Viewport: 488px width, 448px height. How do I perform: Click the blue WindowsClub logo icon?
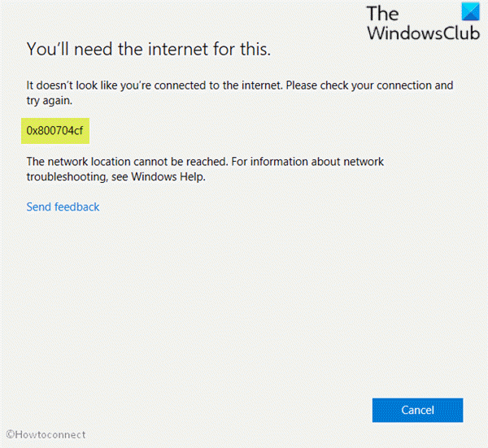471,11
